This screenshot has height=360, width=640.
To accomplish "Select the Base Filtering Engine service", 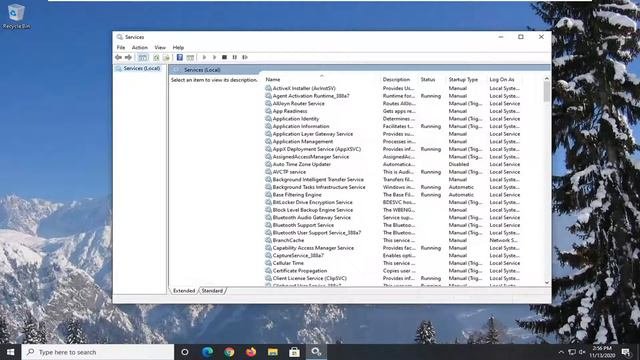I will [297, 195].
